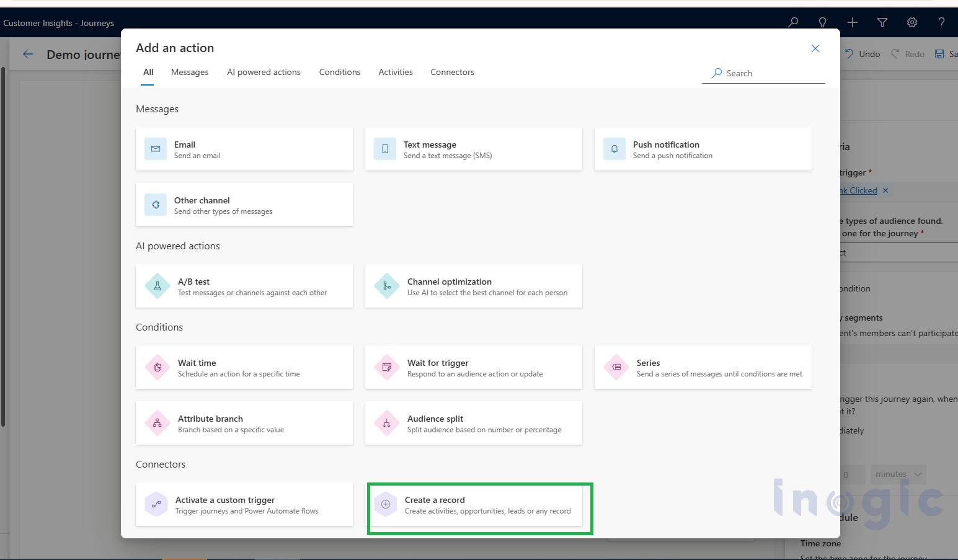Choose the Audience split condition
The width and height of the screenshot is (958, 560).
474,423
